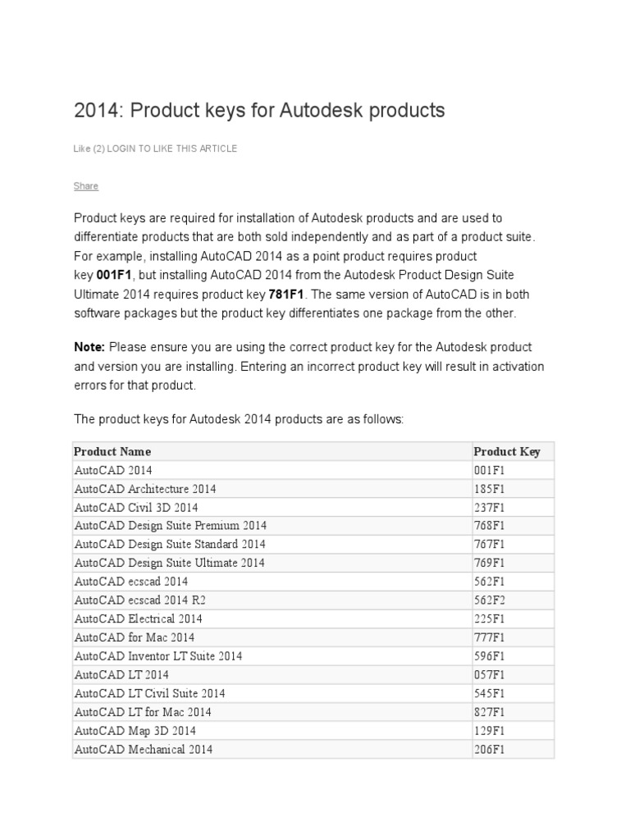This screenshot has height=840, width=630.
Task: Click the AutoCAD Civil 3D 2014 cell
Action: click(x=136, y=508)
